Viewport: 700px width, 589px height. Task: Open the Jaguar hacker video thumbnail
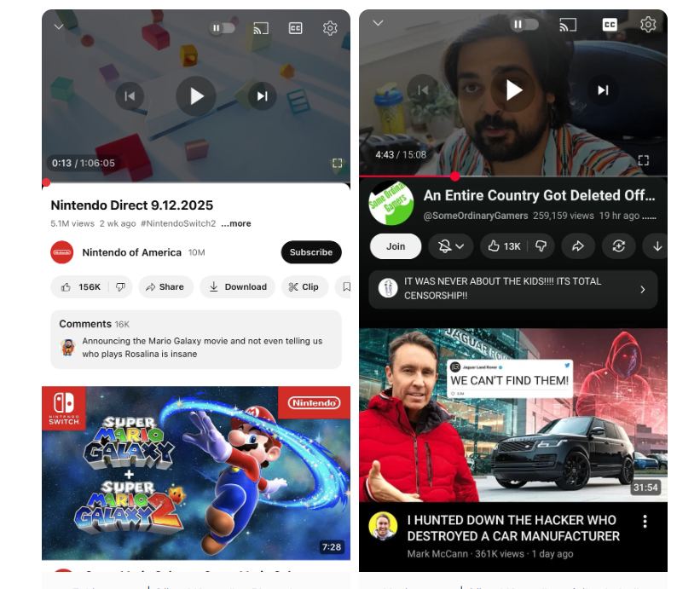513,415
